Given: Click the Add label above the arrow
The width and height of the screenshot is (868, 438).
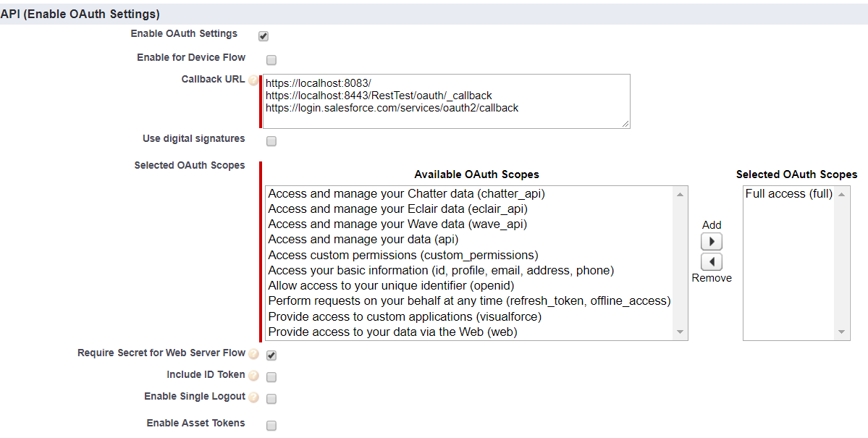Looking at the screenshot, I should (711, 224).
